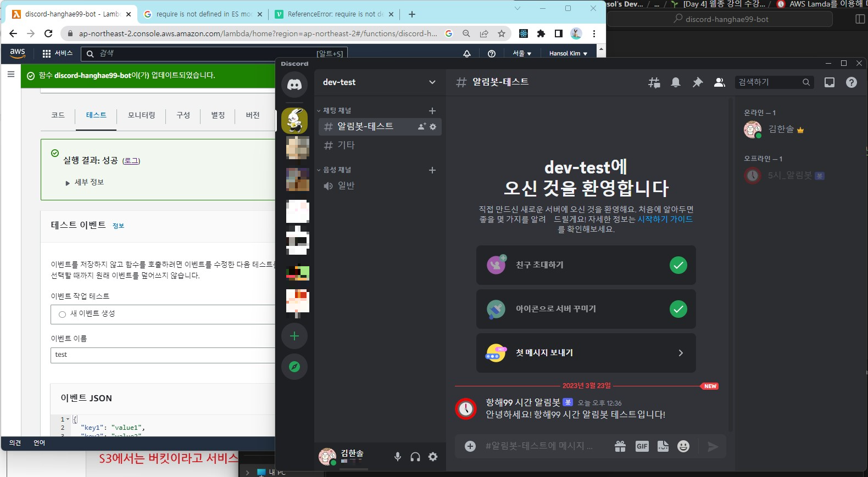Toggle member list icon

pyautogui.click(x=719, y=82)
